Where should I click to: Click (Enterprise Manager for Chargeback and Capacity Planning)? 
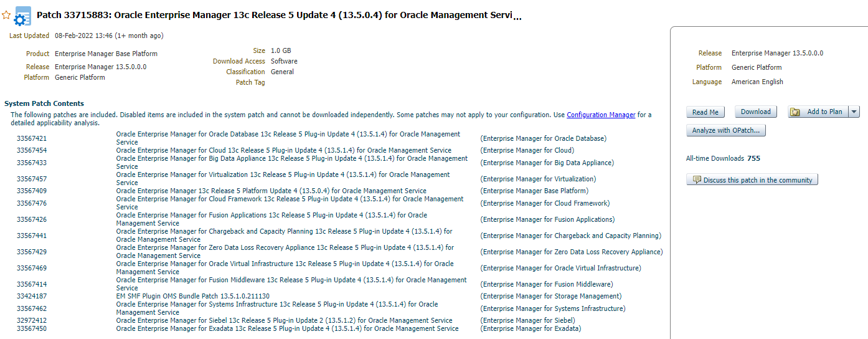click(x=571, y=236)
